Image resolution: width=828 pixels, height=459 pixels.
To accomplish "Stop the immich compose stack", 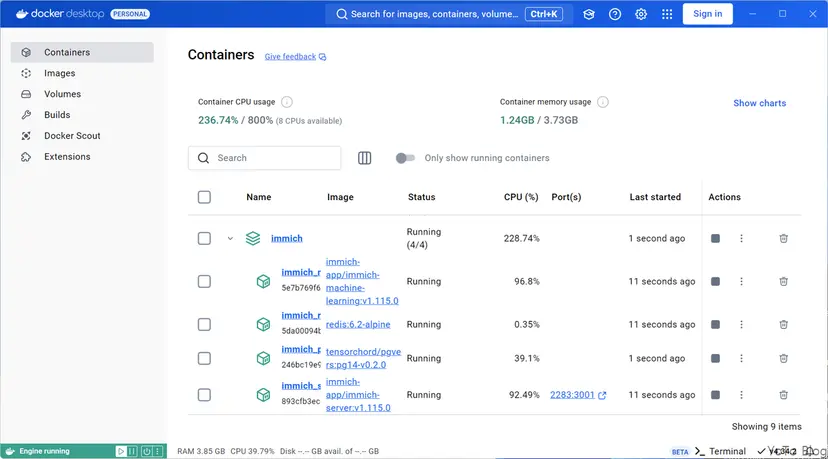I will point(716,238).
